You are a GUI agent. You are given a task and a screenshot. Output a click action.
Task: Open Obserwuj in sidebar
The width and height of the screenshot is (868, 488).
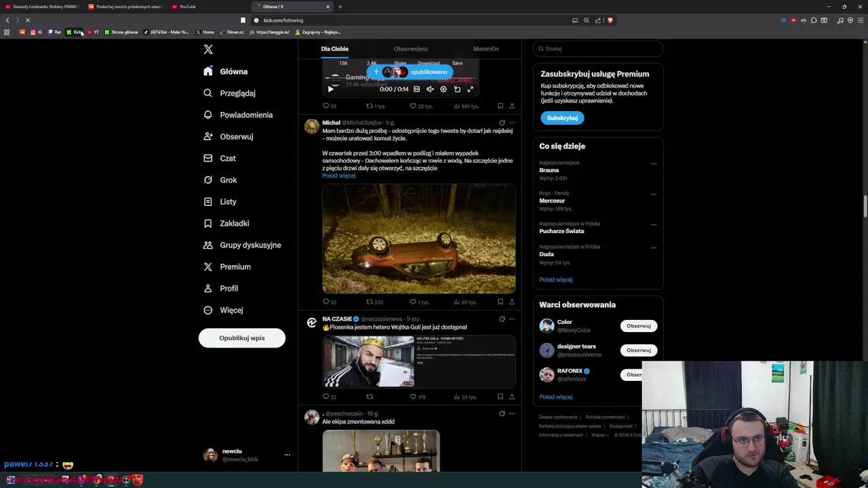pos(229,136)
